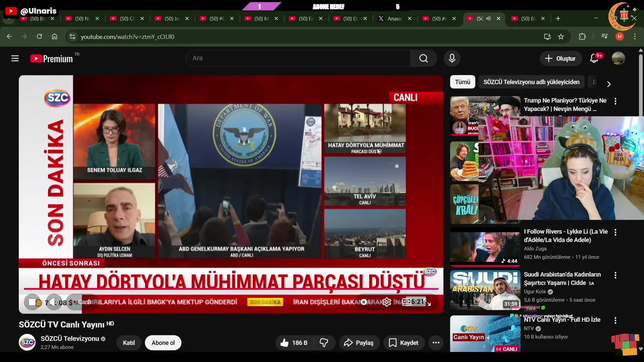Open options for I Follow Rivers video
The width and height of the screenshot is (644, 362).
tap(615, 232)
